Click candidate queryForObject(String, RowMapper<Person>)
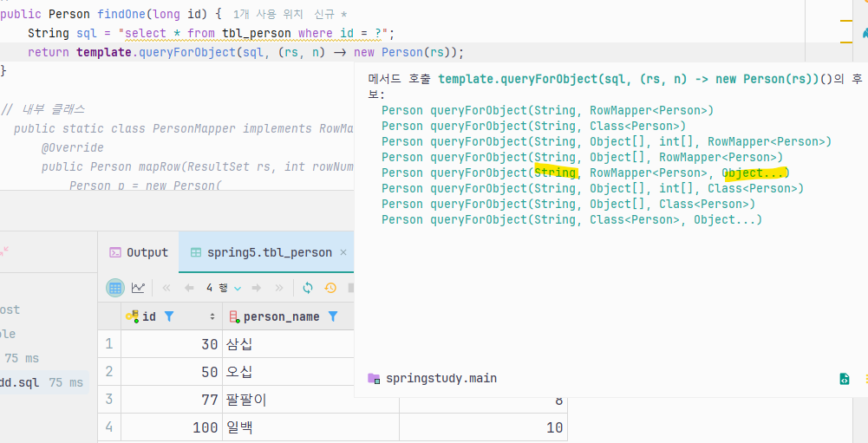Image resolution: width=868 pixels, height=443 pixels. tap(547, 110)
